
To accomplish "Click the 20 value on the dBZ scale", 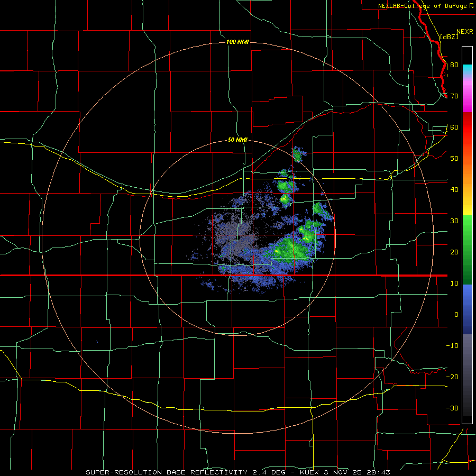I will [x=454, y=252].
